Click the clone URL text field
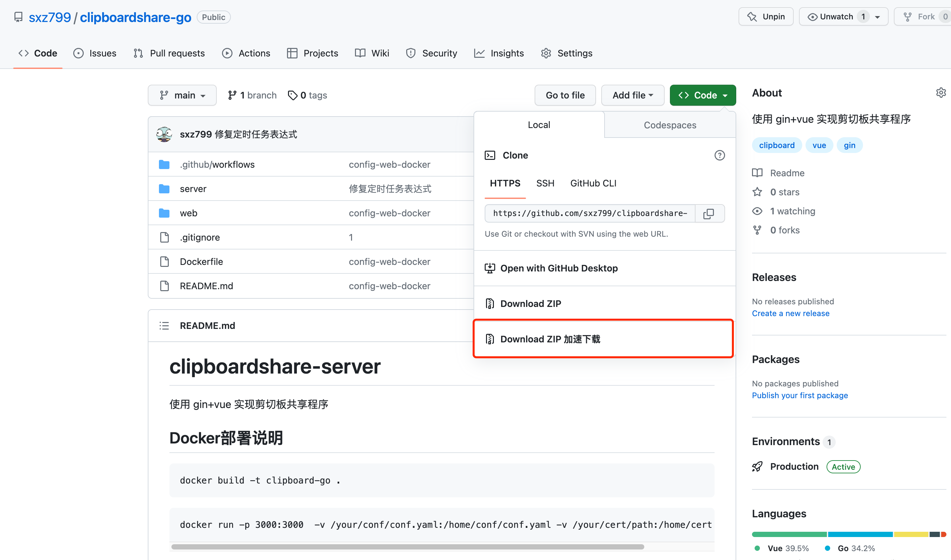Screen dimensions: 951x560 coord(590,214)
